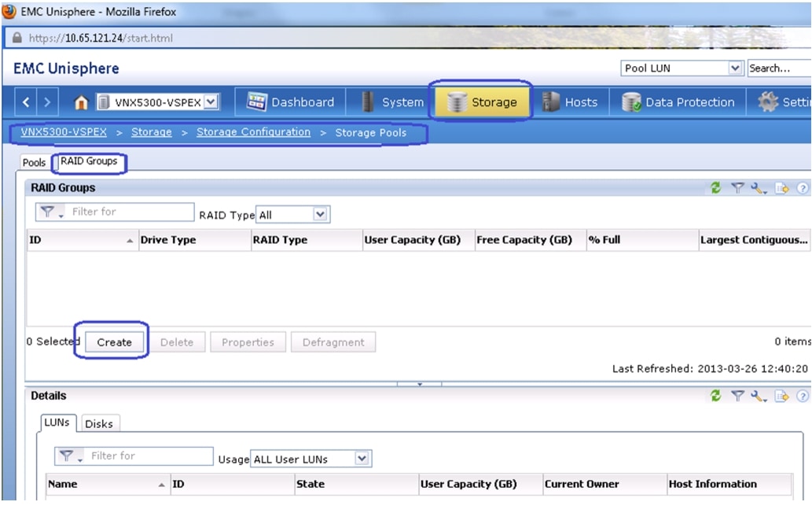This screenshot has width=812, height=524.
Task: Open help for the Details panel
Action: tap(802, 396)
